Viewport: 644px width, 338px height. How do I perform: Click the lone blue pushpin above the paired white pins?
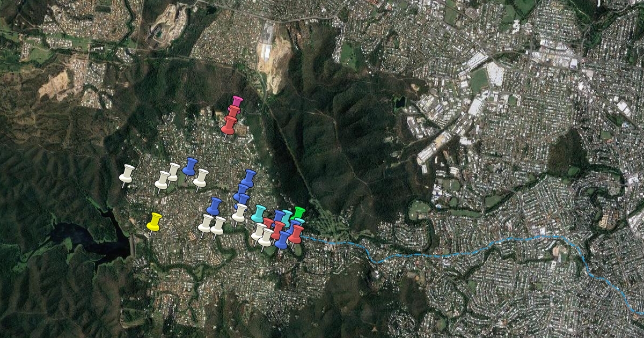[215, 205]
